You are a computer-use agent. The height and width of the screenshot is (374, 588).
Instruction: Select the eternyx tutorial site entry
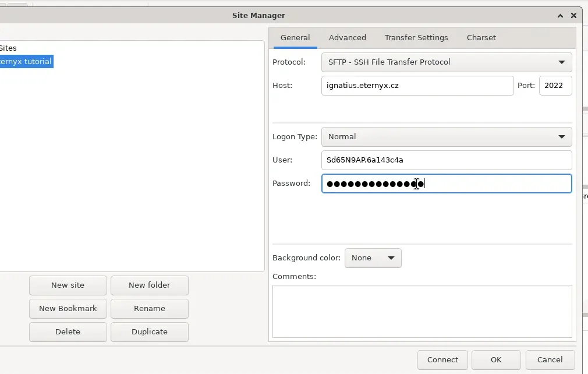pos(26,62)
